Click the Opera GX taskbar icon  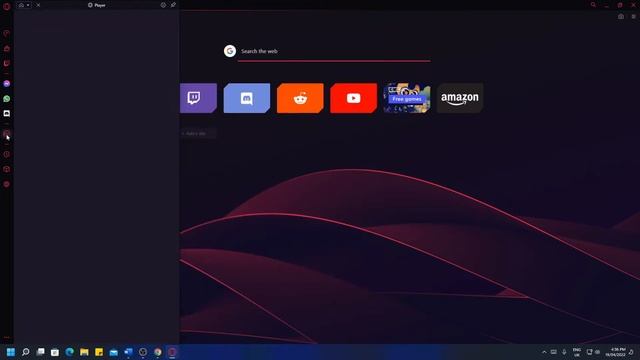172,352
